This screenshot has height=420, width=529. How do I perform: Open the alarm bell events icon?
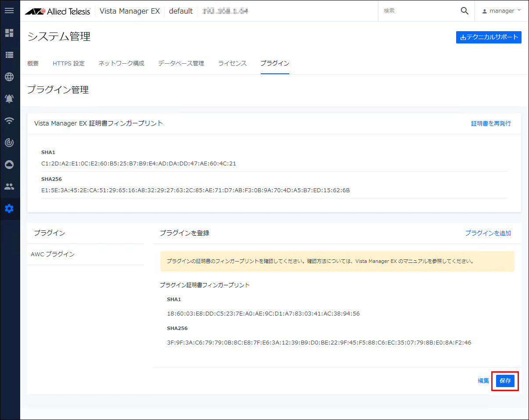point(9,99)
